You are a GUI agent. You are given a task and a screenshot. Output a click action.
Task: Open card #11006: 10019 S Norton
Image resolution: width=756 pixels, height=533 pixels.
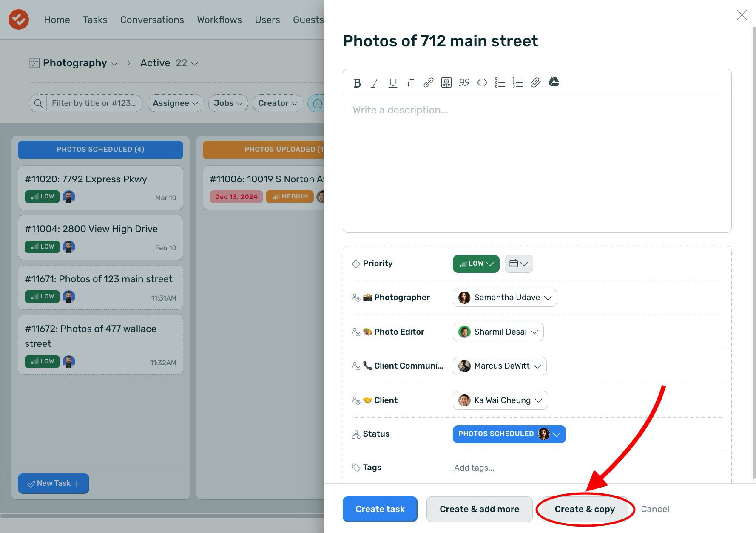pyautogui.click(x=263, y=187)
